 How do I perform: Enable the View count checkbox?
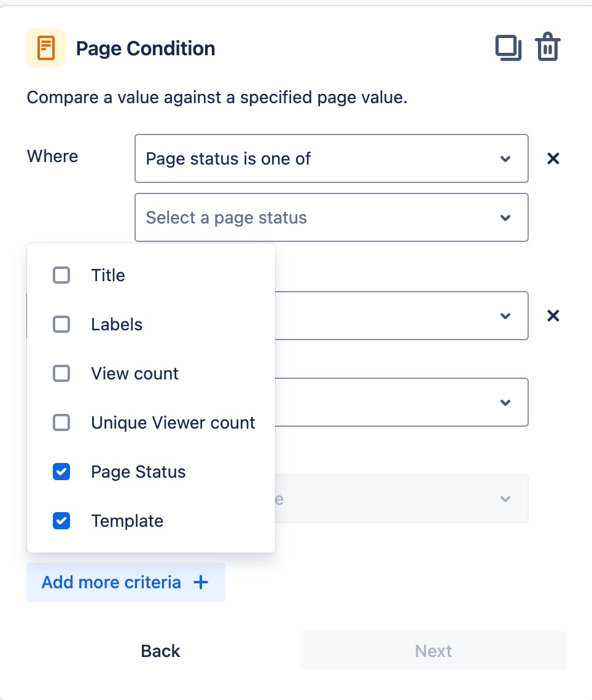[61, 374]
